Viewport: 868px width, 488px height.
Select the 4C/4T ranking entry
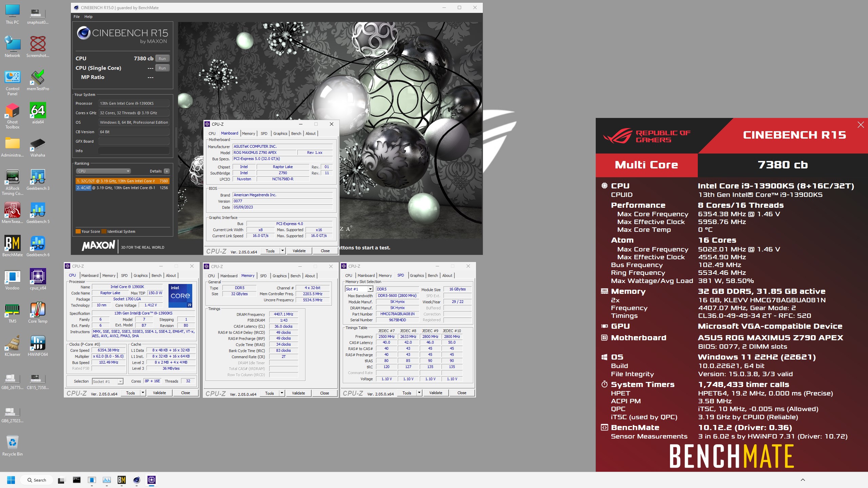coord(122,188)
